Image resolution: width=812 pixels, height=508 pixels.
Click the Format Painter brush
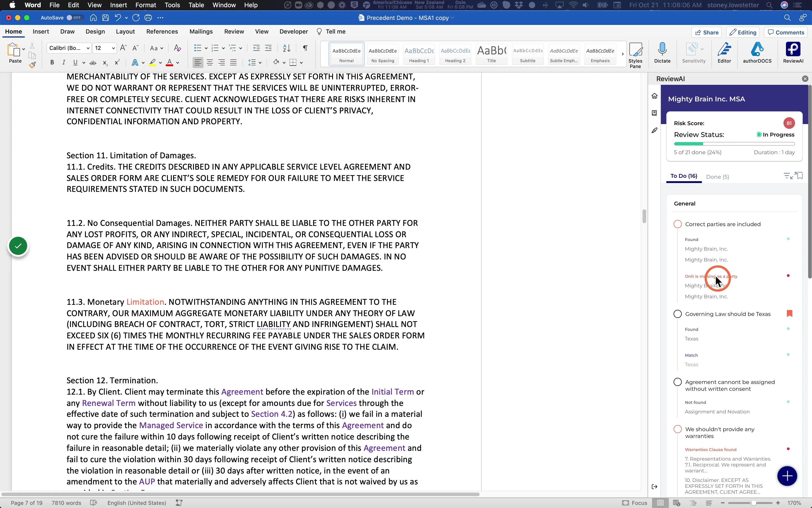(32, 65)
